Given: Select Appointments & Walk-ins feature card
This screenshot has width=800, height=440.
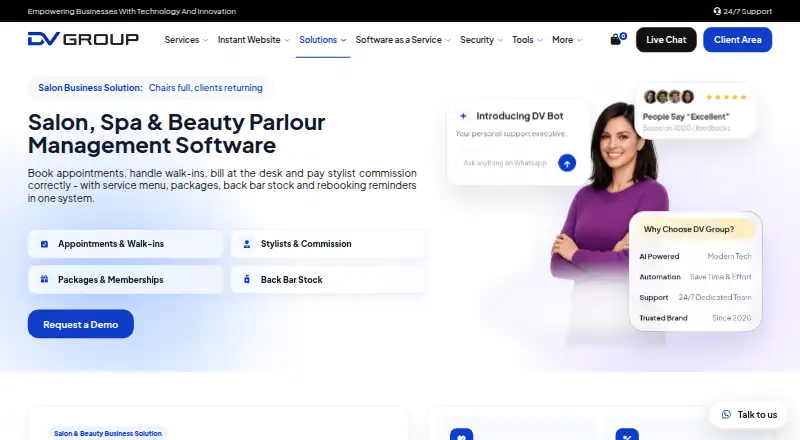Looking at the screenshot, I should tap(126, 244).
